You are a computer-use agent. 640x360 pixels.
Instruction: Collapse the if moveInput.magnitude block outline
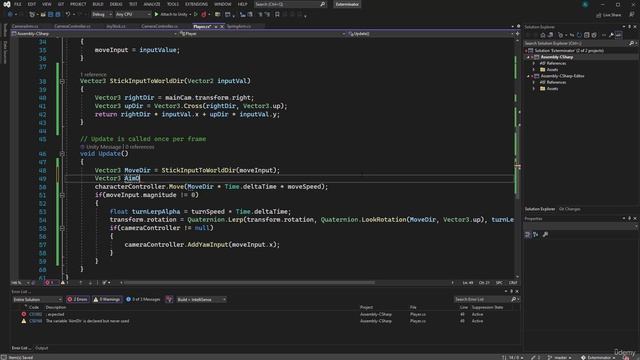click(62, 195)
